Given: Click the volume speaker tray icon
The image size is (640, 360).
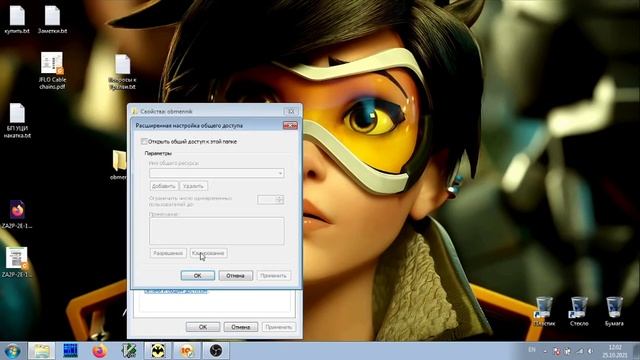Looking at the screenshot, I should [590, 351].
